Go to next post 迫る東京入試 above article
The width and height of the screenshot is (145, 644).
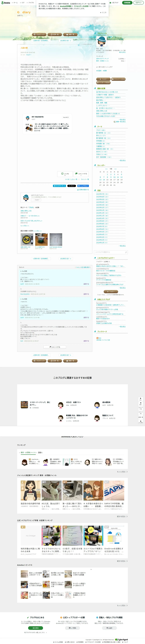point(65,41)
